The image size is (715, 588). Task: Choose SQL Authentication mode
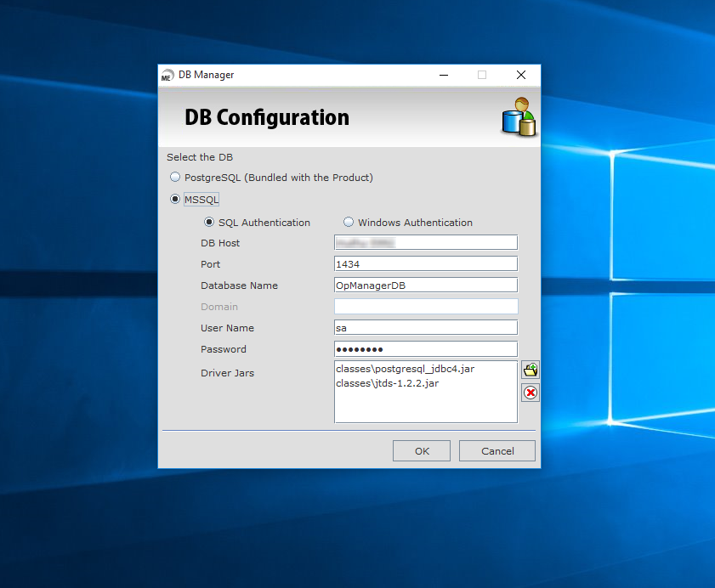click(209, 223)
